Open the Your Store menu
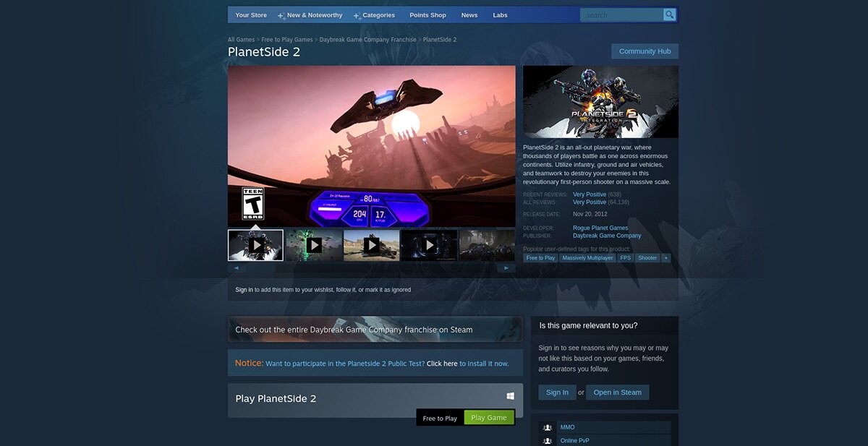Image resolution: width=868 pixels, height=446 pixels. tap(251, 15)
